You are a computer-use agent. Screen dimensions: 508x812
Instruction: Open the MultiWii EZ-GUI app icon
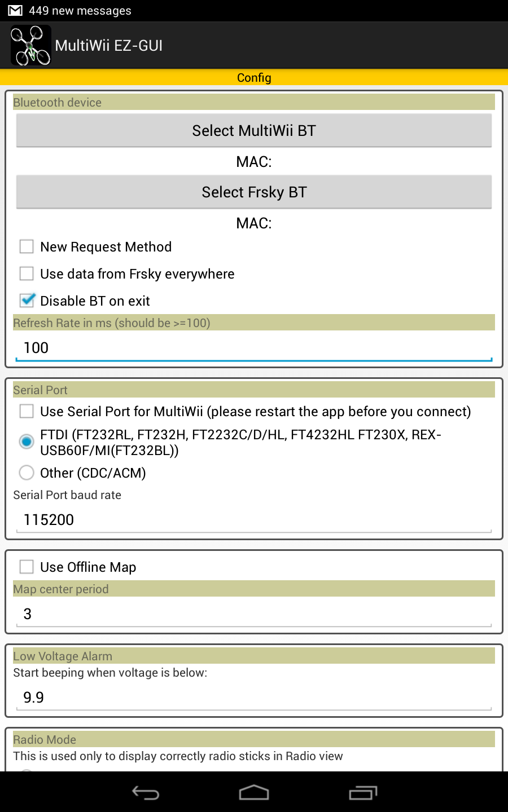(x=30, y=45)
